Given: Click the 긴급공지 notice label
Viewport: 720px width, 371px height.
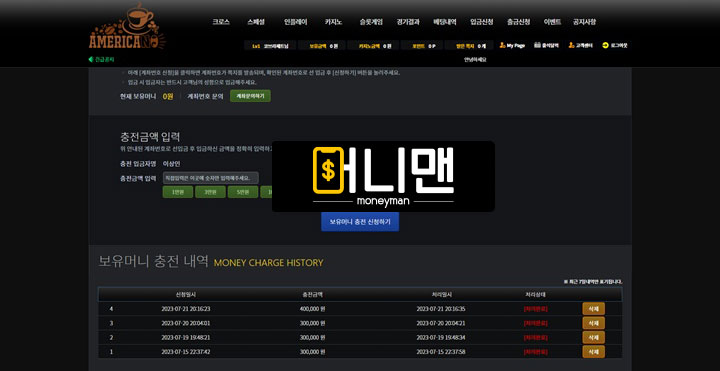Looking at the screenshot, I should [x=104, y=59].
